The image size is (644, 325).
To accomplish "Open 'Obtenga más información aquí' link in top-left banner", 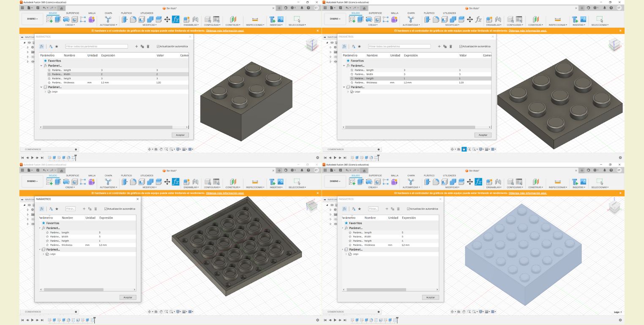I will [x=225, y=30].
